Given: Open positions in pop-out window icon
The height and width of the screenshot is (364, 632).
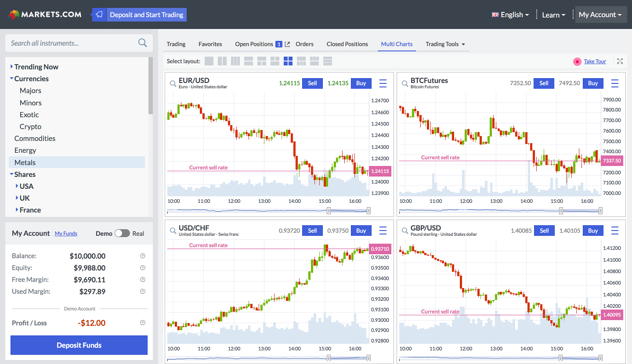Looking at the screenshot, I should (287, 44).
